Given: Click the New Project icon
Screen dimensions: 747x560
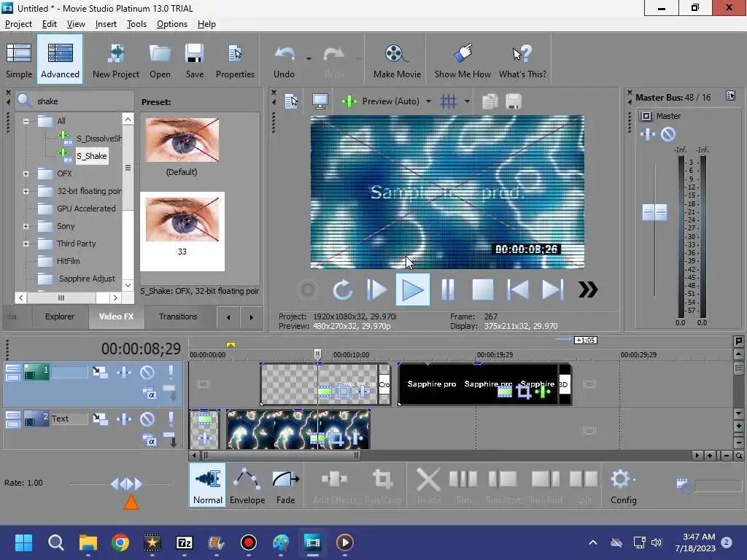Looking at the screenshot, I should pos(116,60).
